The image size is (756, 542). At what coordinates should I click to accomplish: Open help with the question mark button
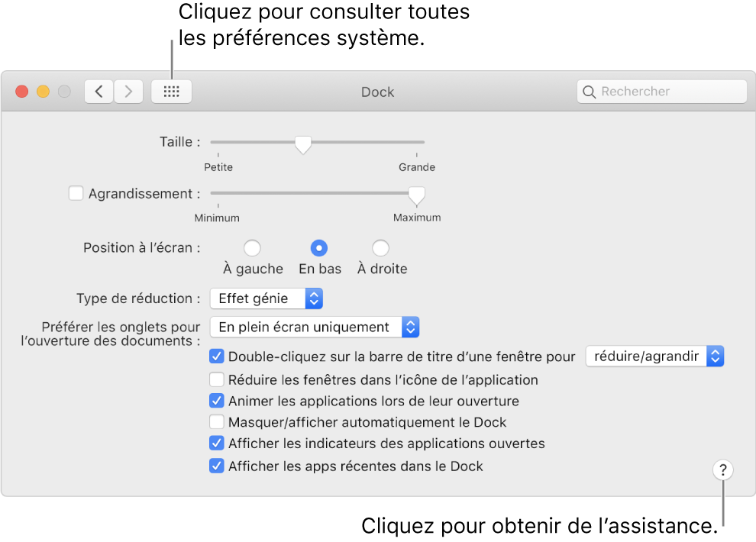click(x=722, y=469)
